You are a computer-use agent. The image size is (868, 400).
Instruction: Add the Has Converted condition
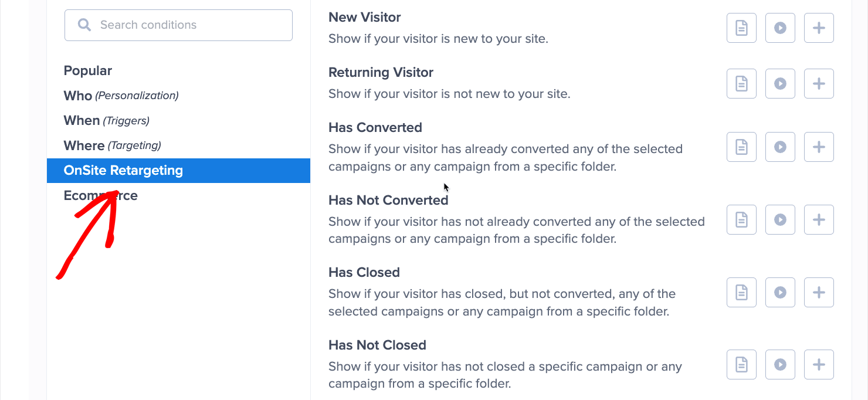(x=819, y=147)
